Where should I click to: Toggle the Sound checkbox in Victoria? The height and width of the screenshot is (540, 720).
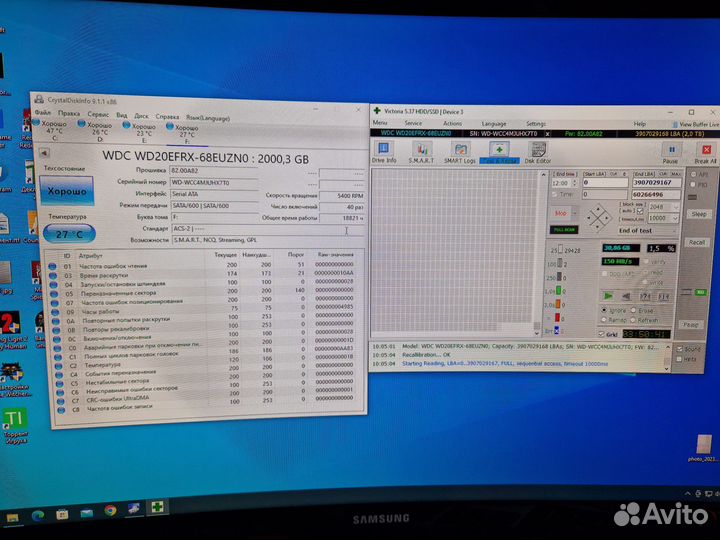point(680,349)
